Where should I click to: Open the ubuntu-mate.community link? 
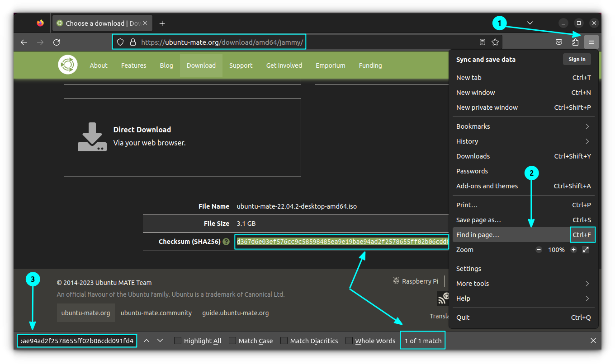pos(156,313)
